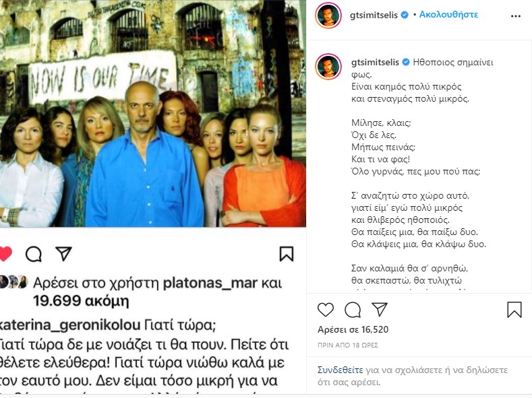Screen dimensions: 532x398
Task: Open the platonas_mar profile in the likes line
Action: pos(210,283)
